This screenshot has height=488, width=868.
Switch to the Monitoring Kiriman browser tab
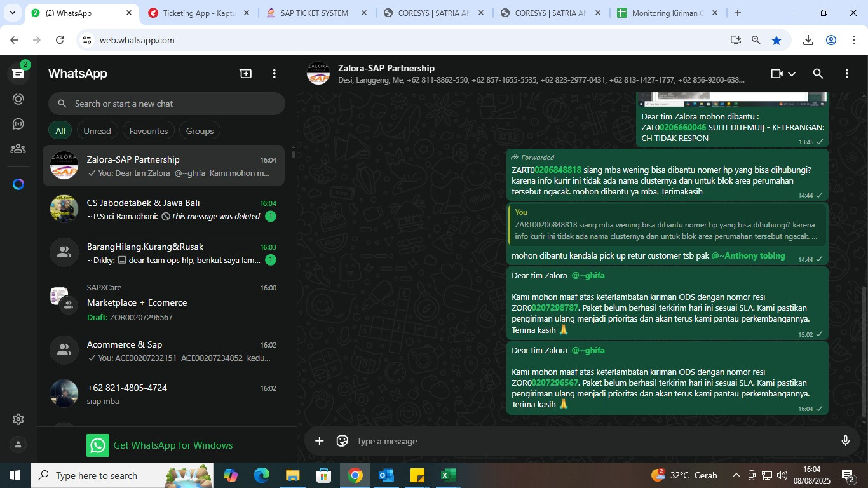[667, 13]
